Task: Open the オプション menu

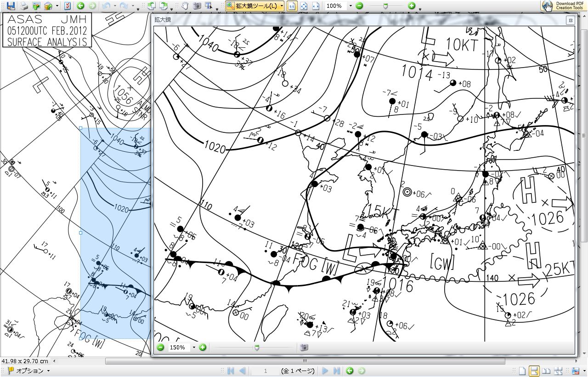Action: tap(28, 371)
